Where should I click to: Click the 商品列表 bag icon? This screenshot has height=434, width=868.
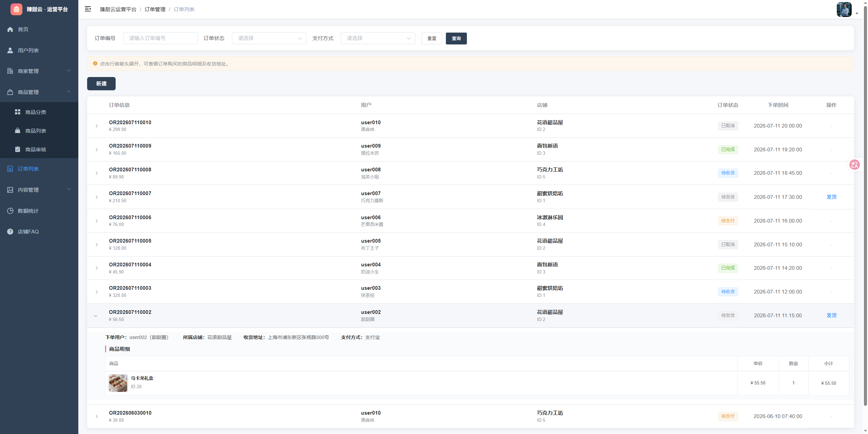pos(18,130)
